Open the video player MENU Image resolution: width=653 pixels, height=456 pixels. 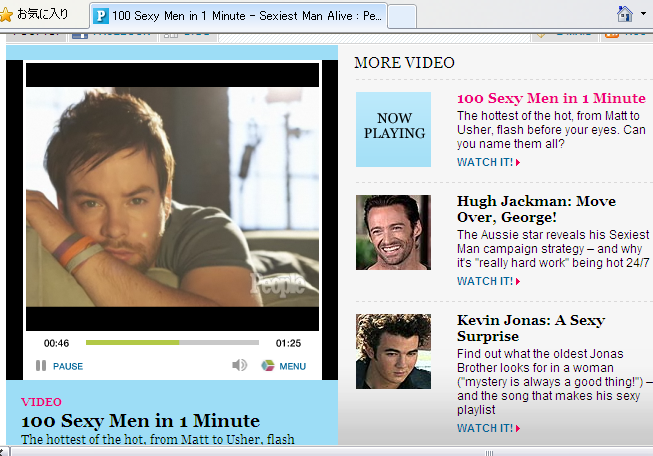click(292, 366)
